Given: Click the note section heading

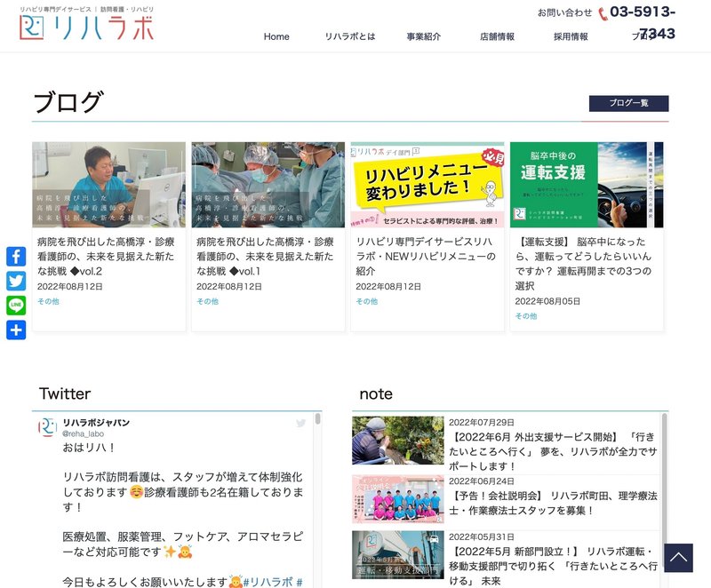Looking at the screenshot, I should tap(376, 394).
